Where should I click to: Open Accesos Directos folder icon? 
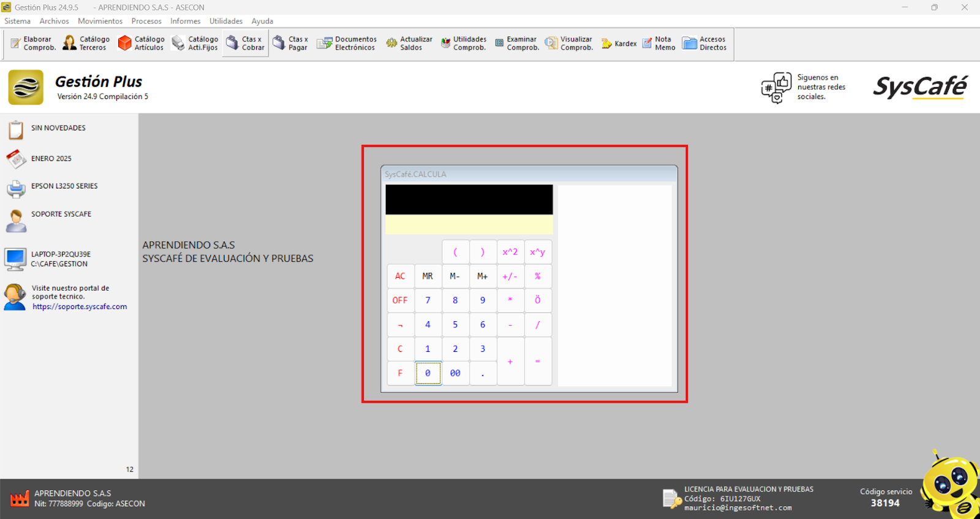click(x=690, y=43)
